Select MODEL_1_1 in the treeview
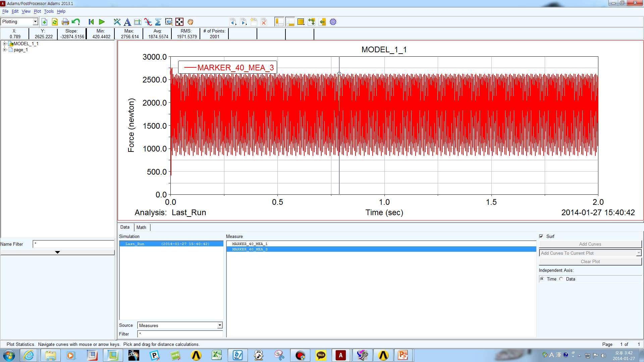 pos(26,44)
